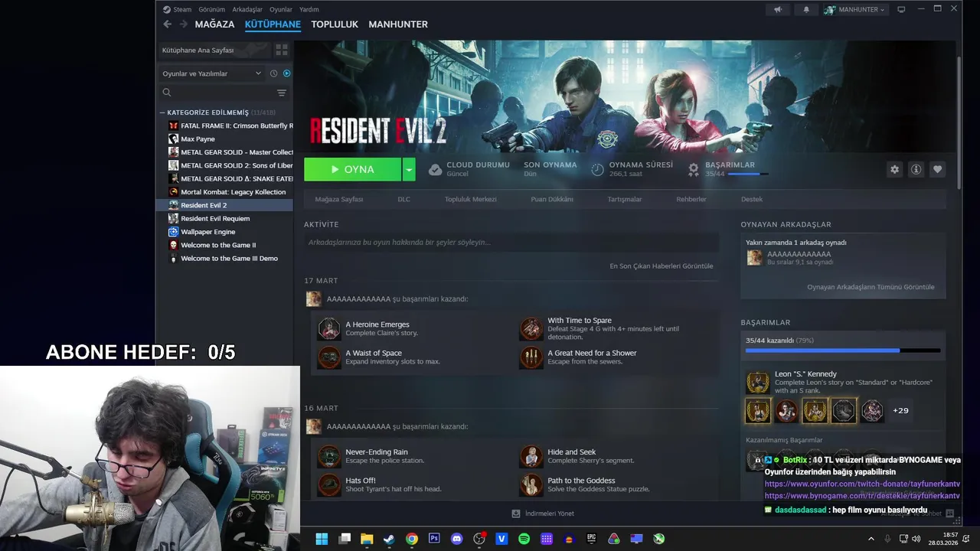
Task: Open Kütüphane Ana Sayfası button
Action: 214,50
